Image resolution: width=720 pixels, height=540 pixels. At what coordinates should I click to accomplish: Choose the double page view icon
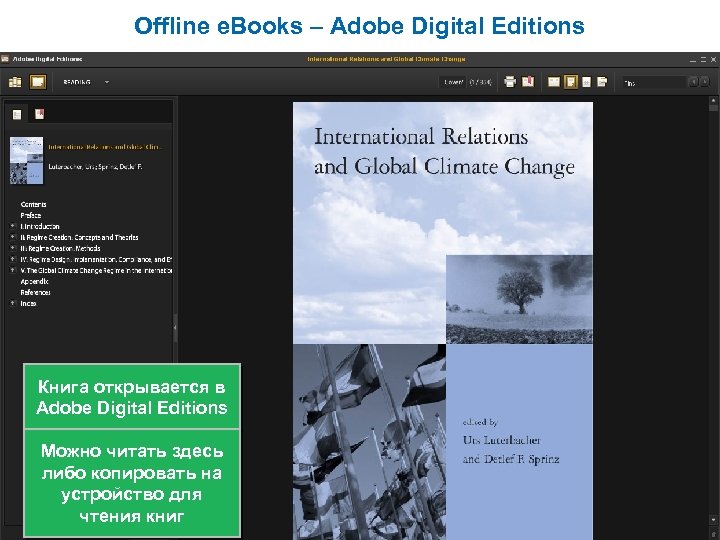tap(554, 82)
